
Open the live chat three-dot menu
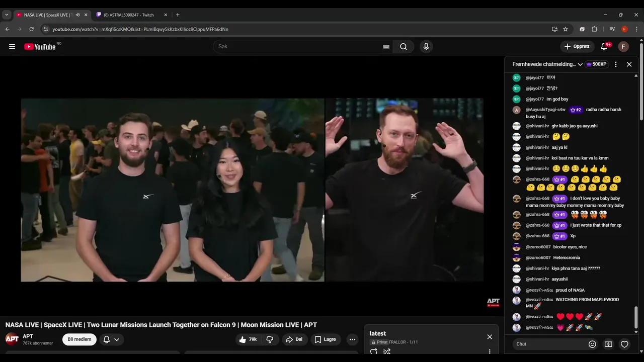coord(616,64)
